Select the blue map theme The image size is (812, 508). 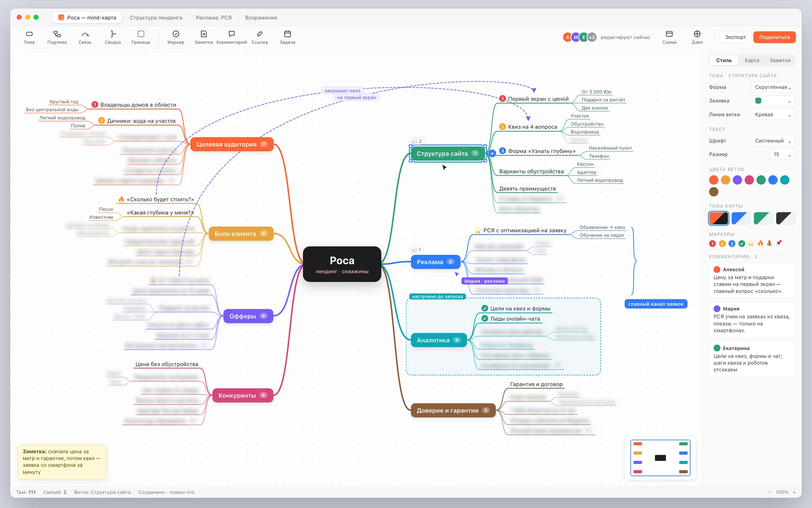coord(741,218)
